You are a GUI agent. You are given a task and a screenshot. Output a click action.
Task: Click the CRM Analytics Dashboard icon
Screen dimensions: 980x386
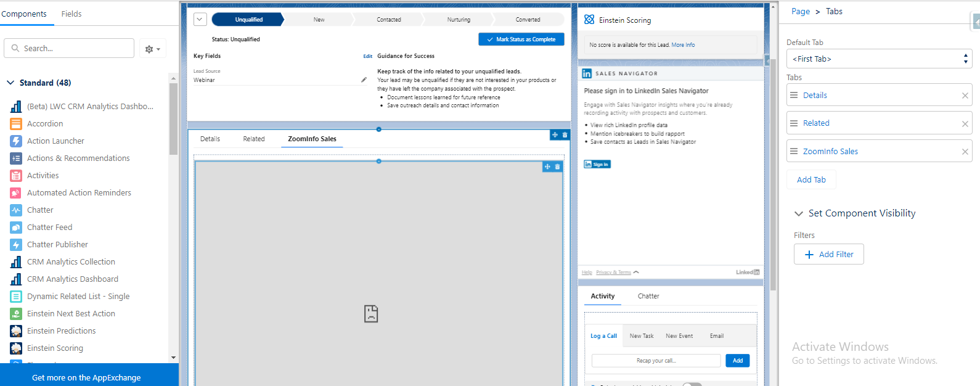[16, 279]
